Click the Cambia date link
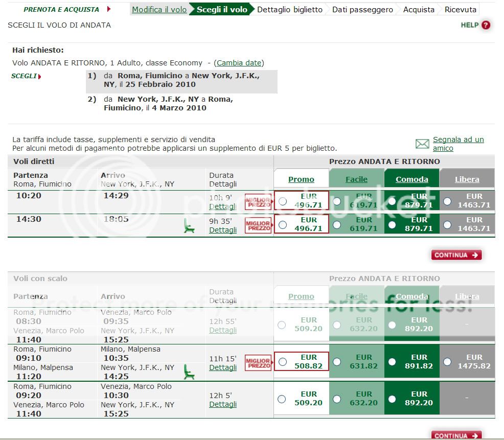This screenshot has width=504, height=440. click(239, 63)
